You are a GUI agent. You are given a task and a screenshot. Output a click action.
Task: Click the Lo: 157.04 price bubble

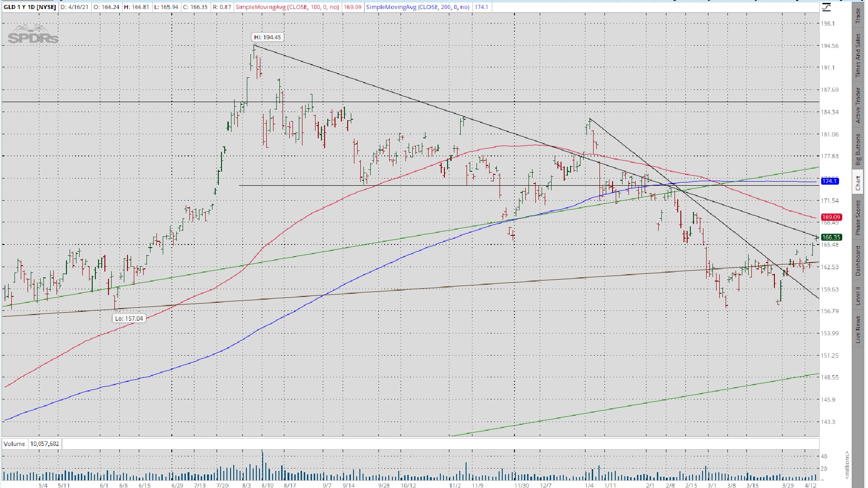point(129,319)
